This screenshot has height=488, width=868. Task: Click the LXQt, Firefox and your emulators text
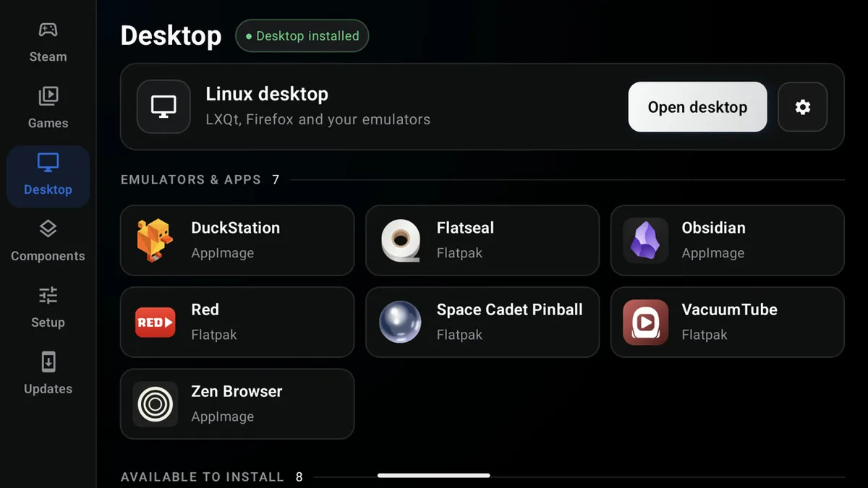318,119
